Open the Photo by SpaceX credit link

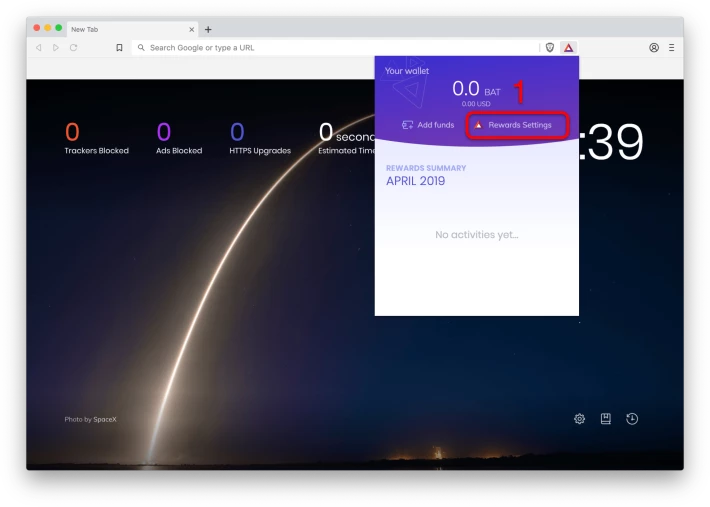click(91, 419)
